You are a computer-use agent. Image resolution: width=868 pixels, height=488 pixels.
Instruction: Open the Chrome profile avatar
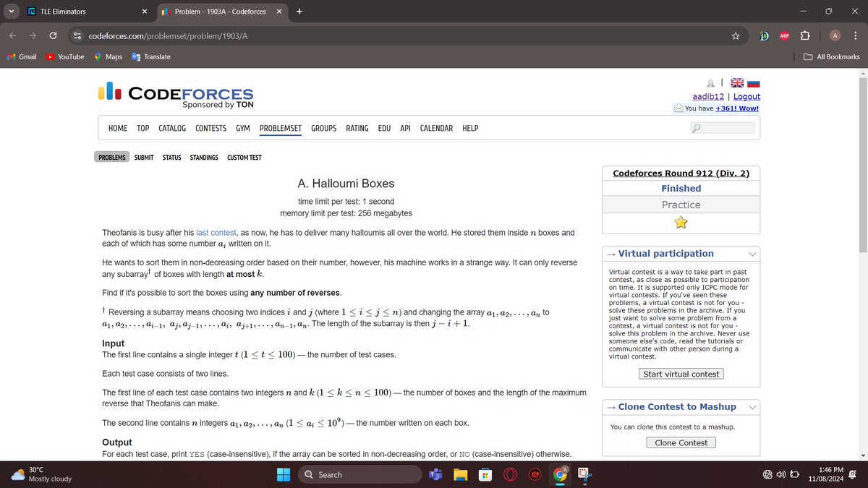(835, 35)
